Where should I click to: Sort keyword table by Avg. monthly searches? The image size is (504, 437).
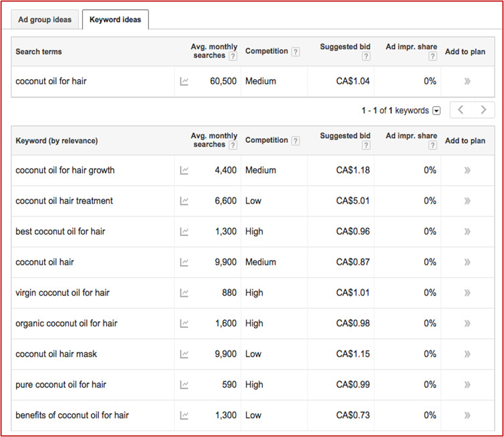click(x=213, y=140)
